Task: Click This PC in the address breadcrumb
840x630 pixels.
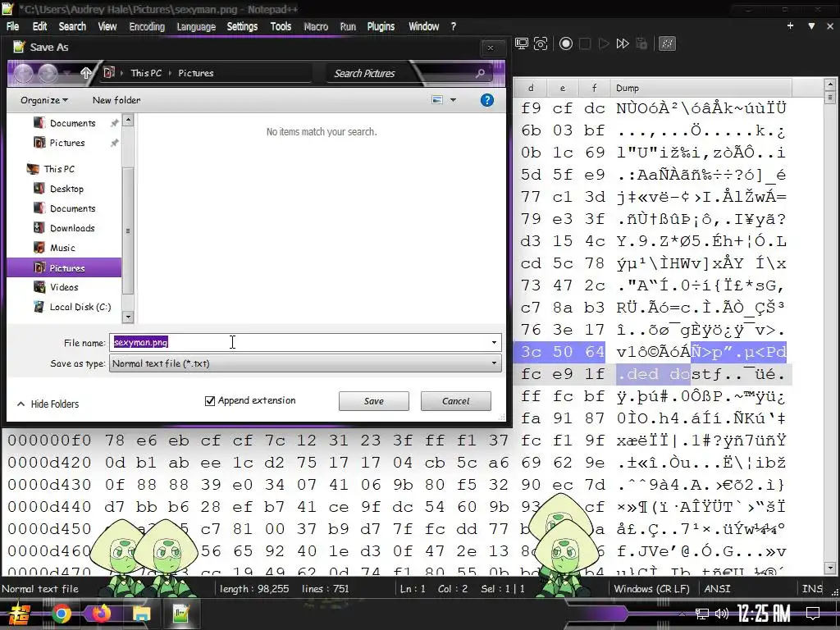Action: pyautogui.click(x=146, y=73)
